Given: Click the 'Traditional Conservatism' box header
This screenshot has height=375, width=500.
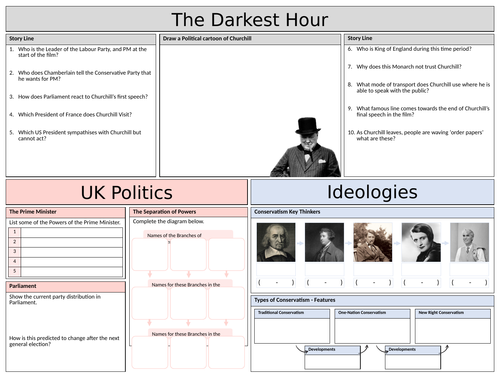Looking at the screenshot, I should point(292,313).
